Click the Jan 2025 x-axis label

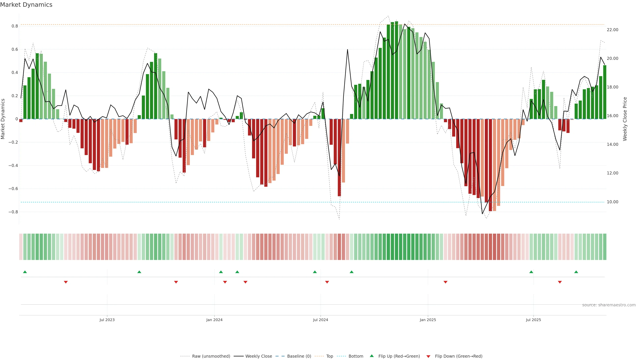point(428,320)
